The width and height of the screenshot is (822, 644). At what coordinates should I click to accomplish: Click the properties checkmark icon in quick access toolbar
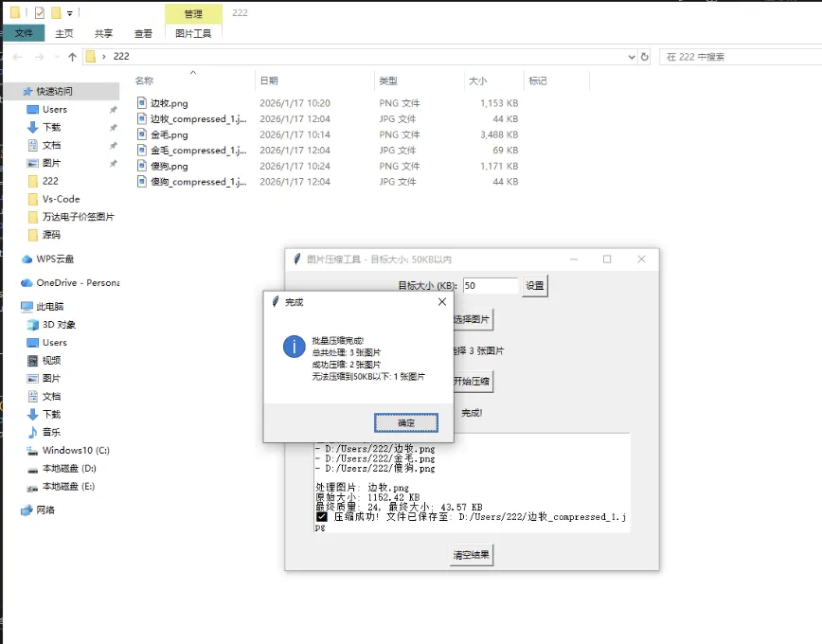[x=39, y=12]
